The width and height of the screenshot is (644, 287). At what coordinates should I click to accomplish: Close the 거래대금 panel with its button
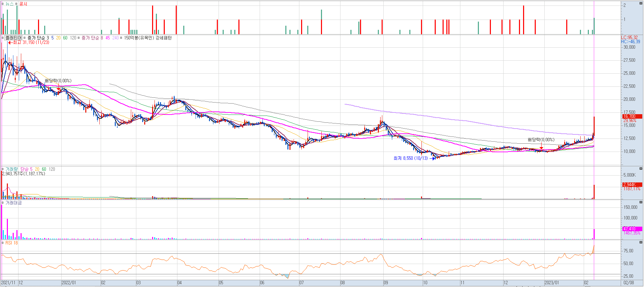pyautogui.click(x=641, y=202)
